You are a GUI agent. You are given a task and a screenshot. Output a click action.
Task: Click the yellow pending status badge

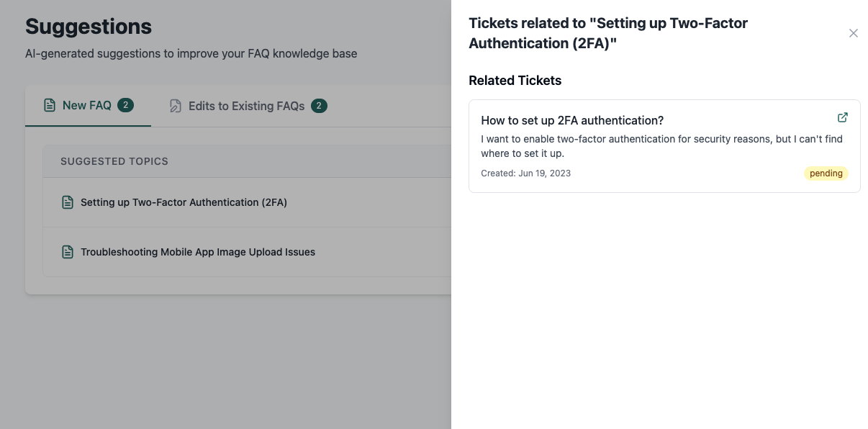click(x=826, y=173)
